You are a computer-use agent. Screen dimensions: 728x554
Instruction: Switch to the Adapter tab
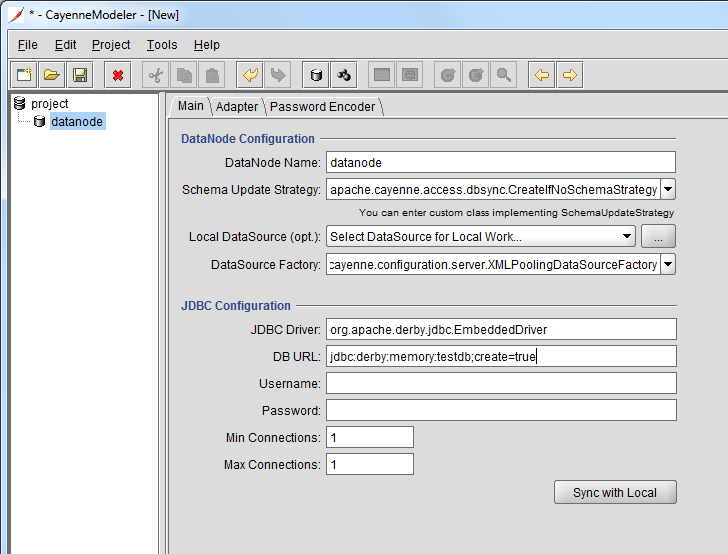click(237, 106)
